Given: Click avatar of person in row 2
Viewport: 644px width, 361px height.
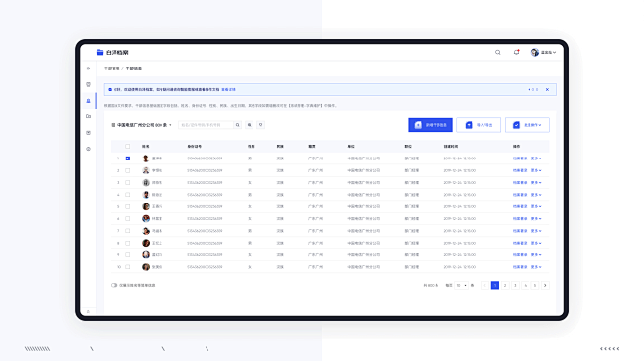Looking at the screenshot, I should [146, 170].
